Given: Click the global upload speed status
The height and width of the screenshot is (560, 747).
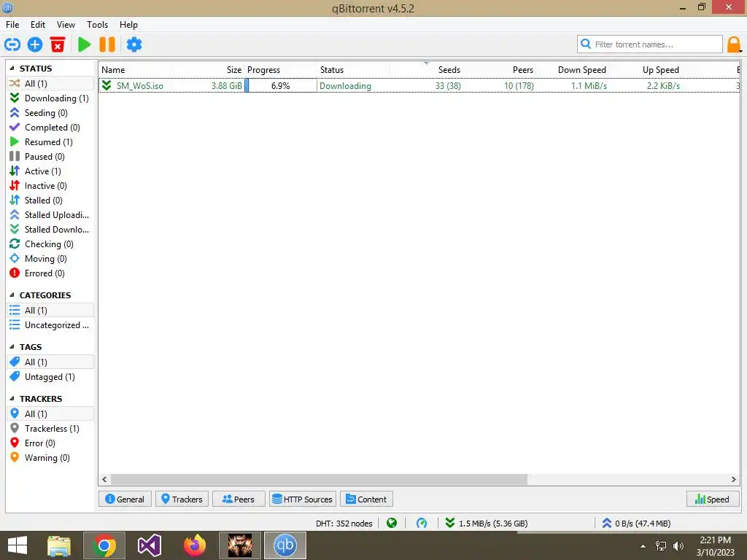Looking at the screenshot, I should click(x=636, y=524).
